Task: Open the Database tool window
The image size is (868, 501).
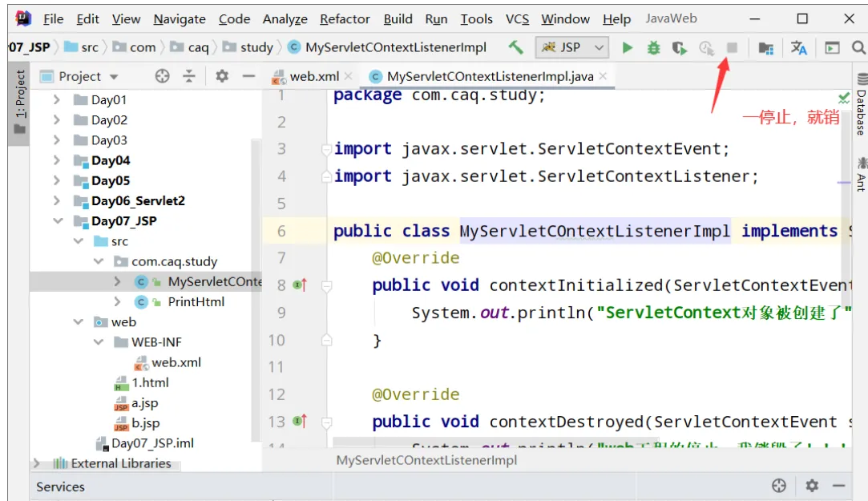Action: tap(862, 105)
